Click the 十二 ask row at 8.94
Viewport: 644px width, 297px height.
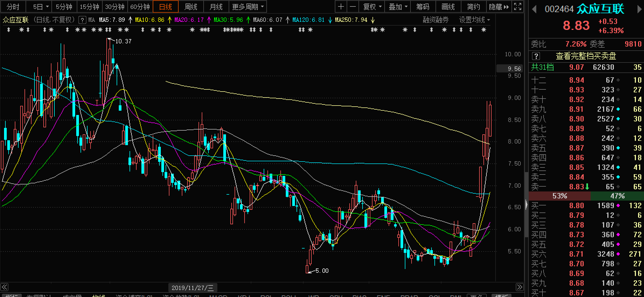tap(586, 80)
